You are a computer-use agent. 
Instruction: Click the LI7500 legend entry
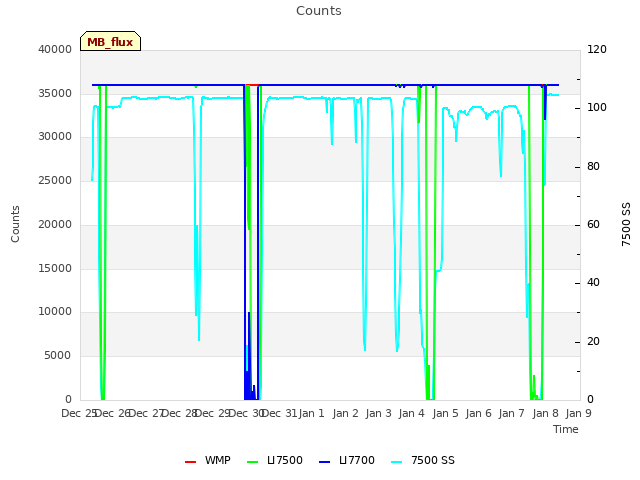(x=275, y=460)
